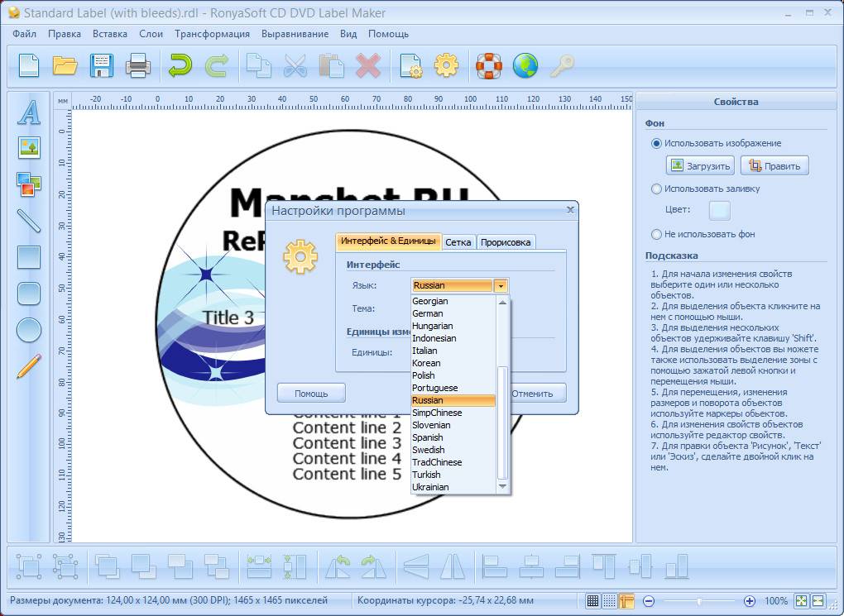Zoom in with the plus button
This screenshot has height=616, width=844.
750,601
